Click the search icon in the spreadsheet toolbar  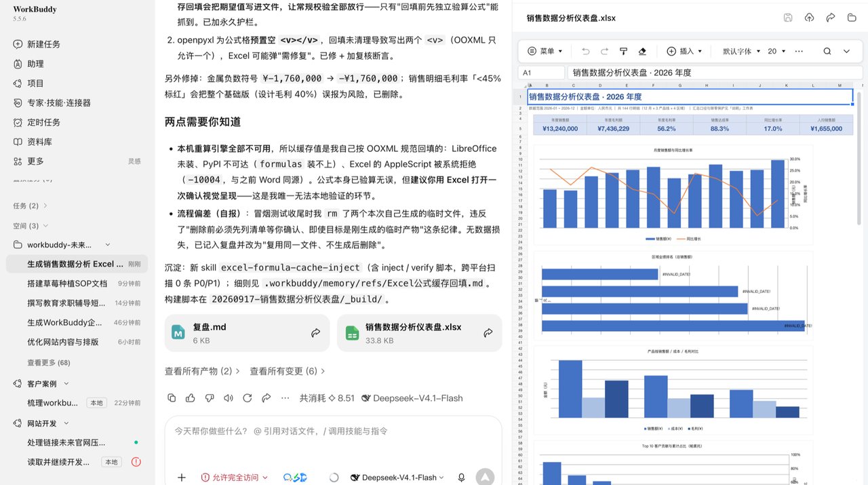pos(827,51)
